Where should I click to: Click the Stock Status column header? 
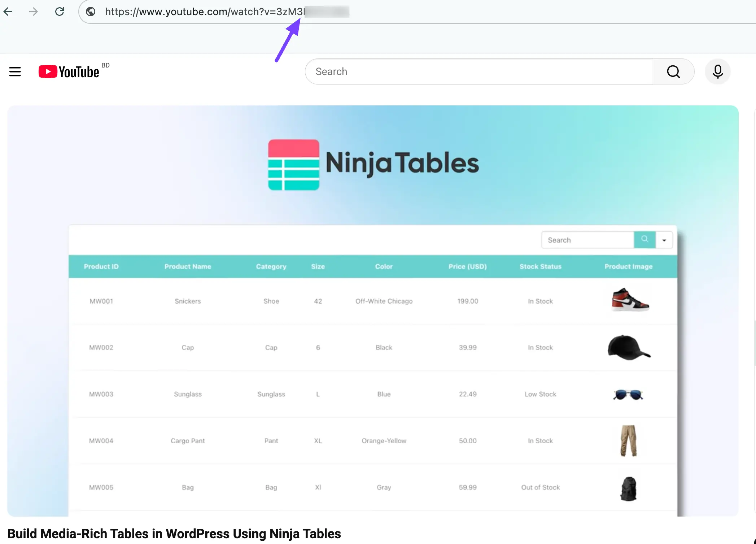pyautogui.click(x=540, y=266)
